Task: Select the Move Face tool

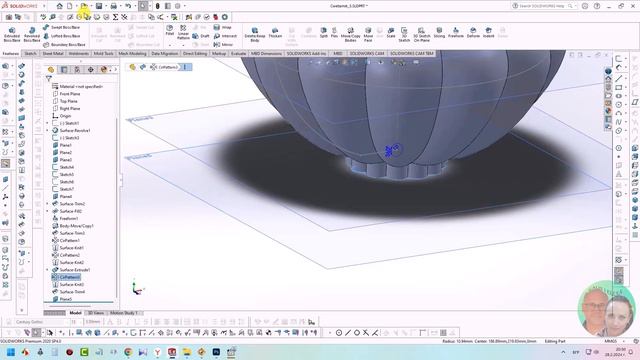Action: (x=368, y=35)
